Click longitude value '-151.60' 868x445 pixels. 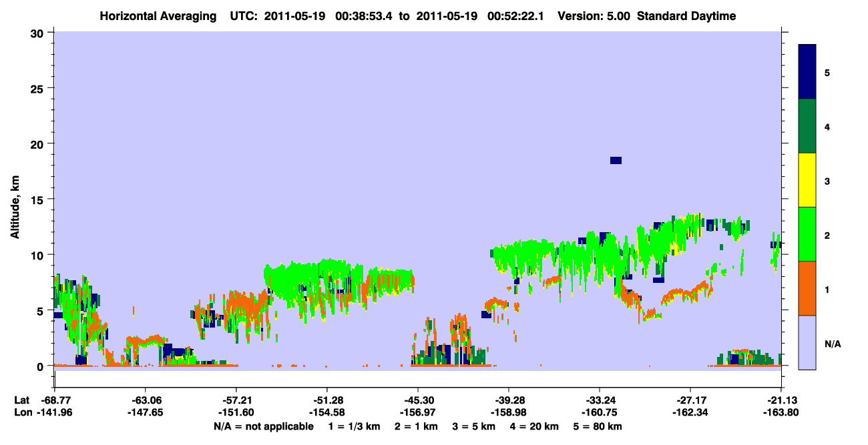point(236,413)
